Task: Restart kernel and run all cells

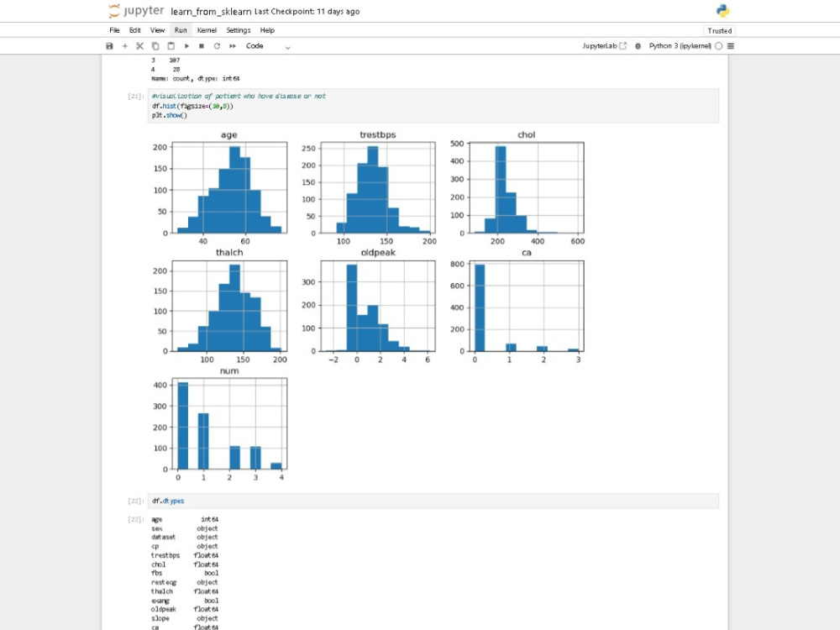Action: [x=233, y=46]
